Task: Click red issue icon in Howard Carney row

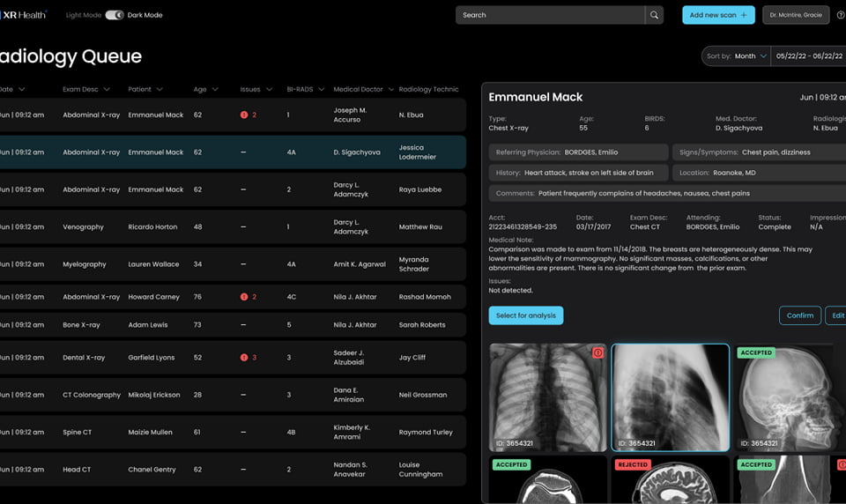Action: [x=244, y=297]
